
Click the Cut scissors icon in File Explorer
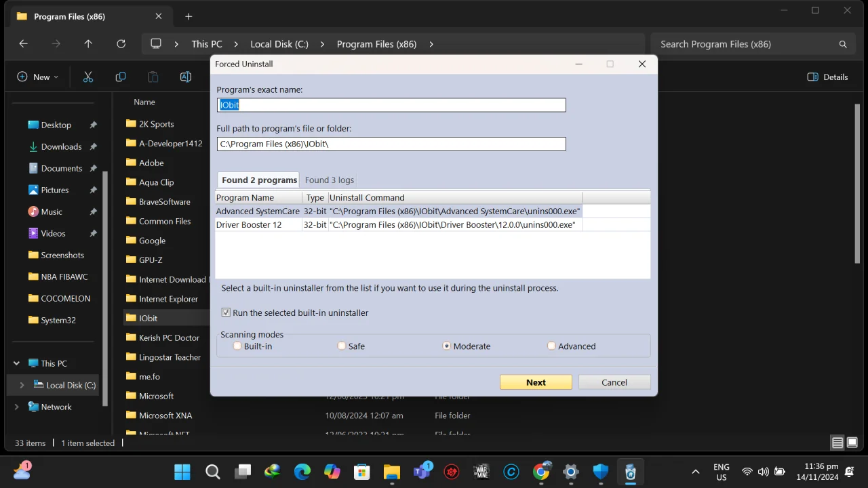[x=87, y=77]
